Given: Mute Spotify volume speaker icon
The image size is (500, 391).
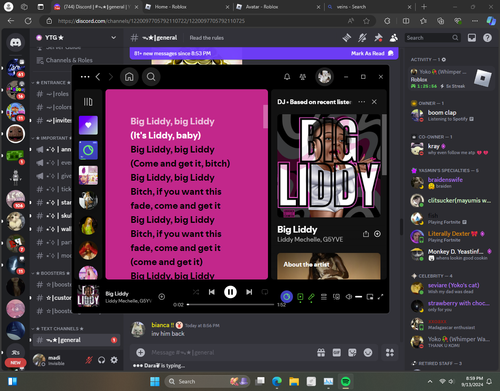Looking at the screenshot, I should [349, 297].
